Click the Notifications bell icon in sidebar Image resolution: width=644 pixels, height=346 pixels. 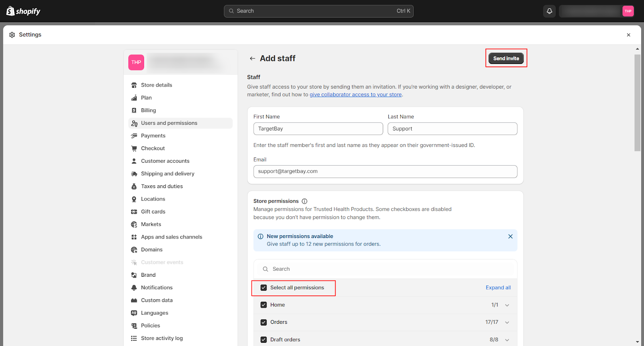134,288
